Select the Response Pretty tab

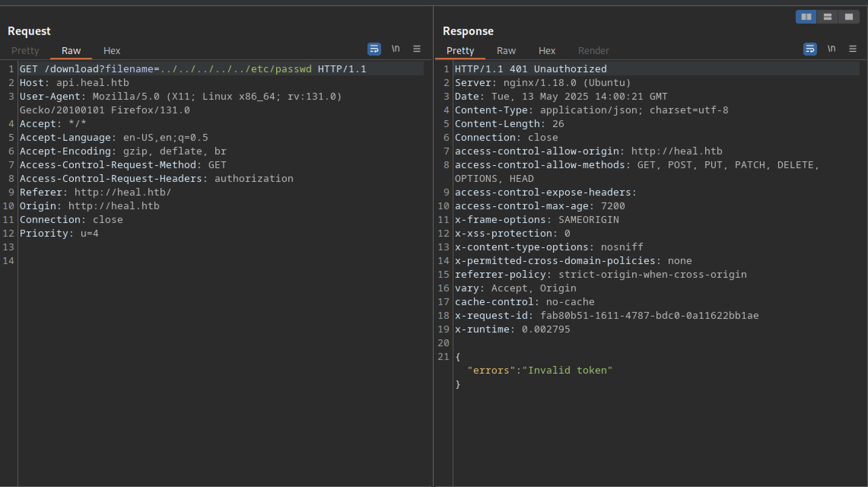(x=460, y=51)
